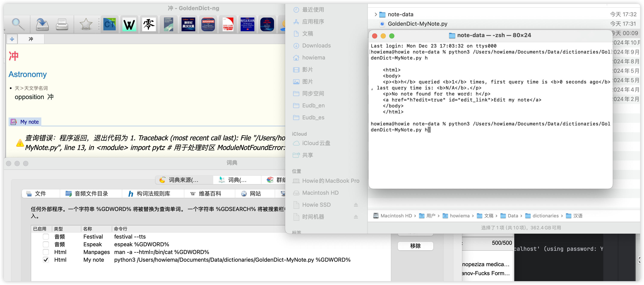Enable the Manpages program checkbox

[x=46, y=252]
